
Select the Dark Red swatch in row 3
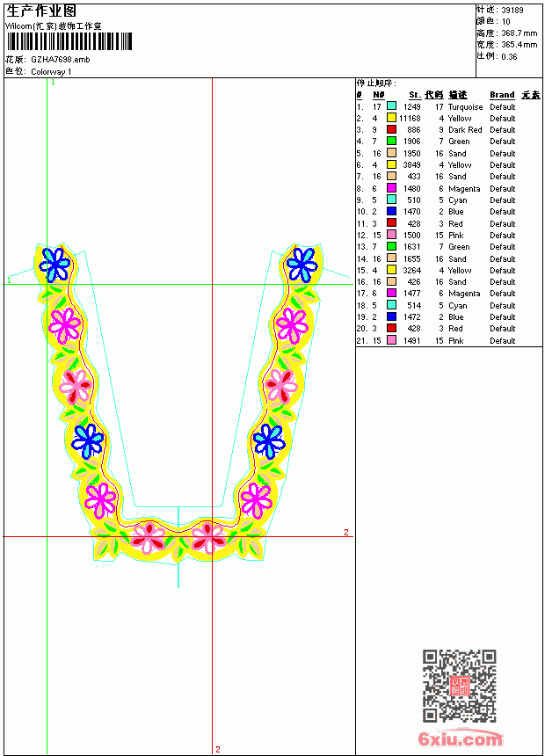[x=392, y=129]
